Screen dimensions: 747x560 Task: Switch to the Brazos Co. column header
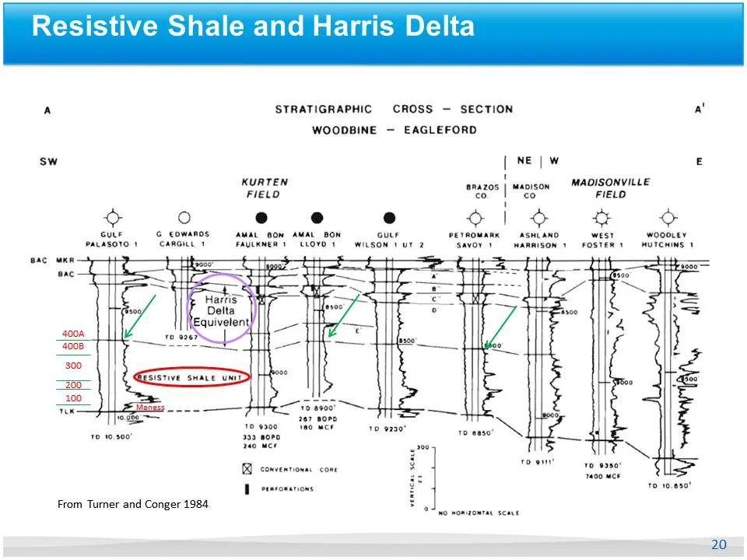483,191
